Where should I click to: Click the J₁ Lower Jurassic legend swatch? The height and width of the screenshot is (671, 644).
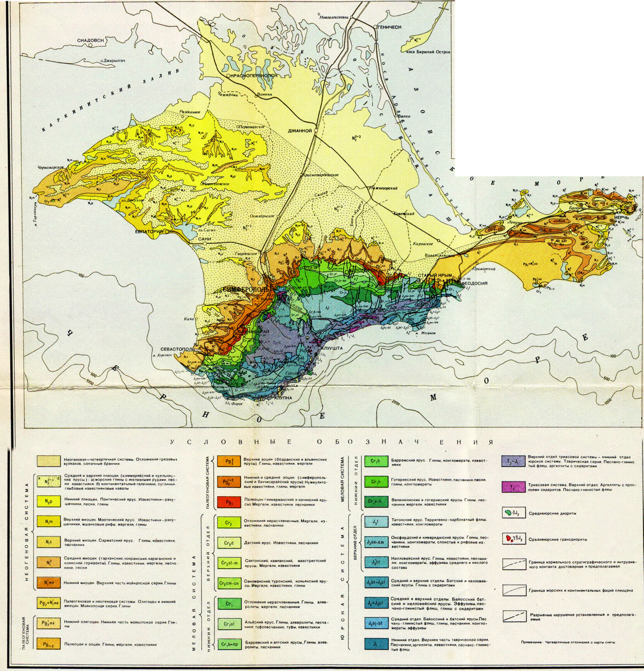pos(376,644)
